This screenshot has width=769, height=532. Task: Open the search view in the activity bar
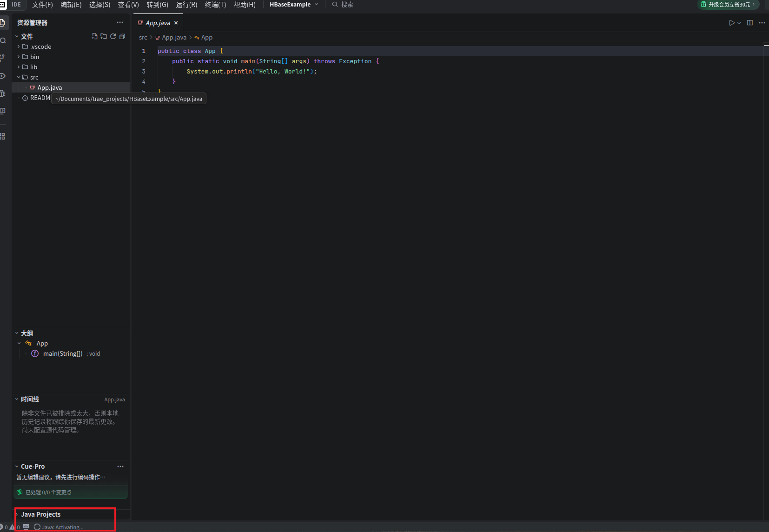point(3,40)
